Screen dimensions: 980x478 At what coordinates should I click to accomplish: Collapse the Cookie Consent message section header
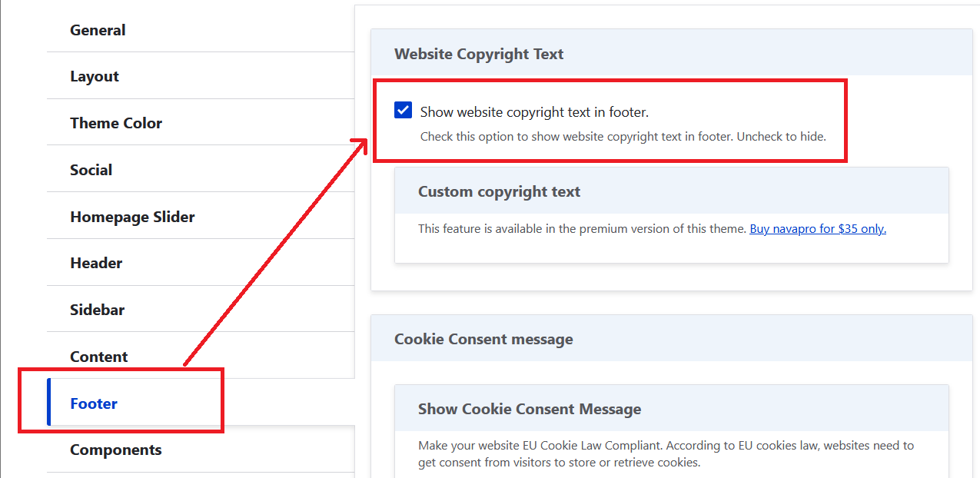tap(483, 339)
